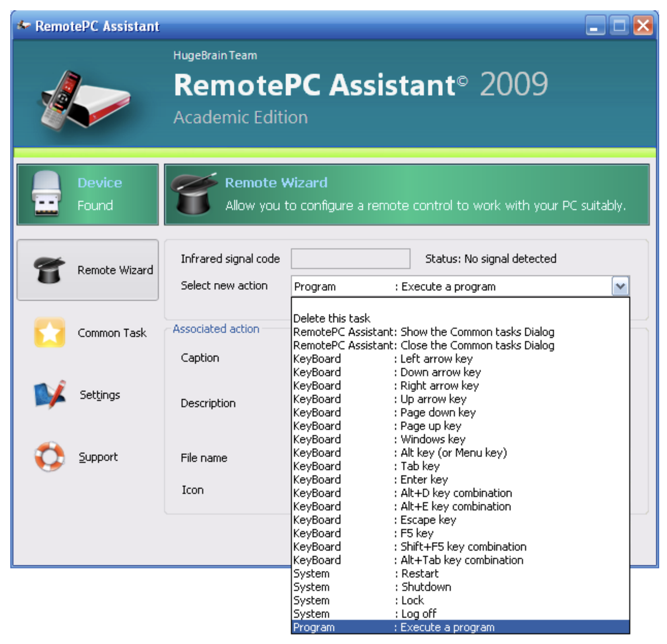Minimize the RemotePC Assistant window
Image resolution: width=667 pixels, height=644 pixels.
595,26
